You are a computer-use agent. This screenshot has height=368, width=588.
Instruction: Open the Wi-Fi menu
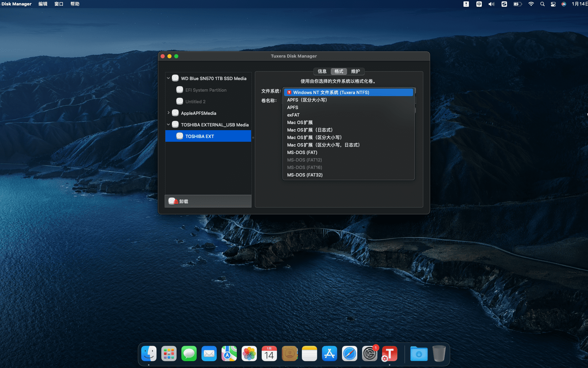coord(531,4)
